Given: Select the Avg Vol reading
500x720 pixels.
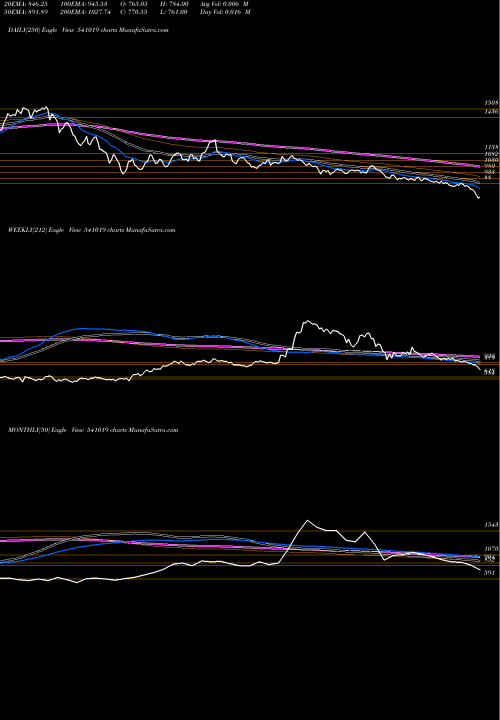Looking at the screenshot, I should click(x=225, y=4).
